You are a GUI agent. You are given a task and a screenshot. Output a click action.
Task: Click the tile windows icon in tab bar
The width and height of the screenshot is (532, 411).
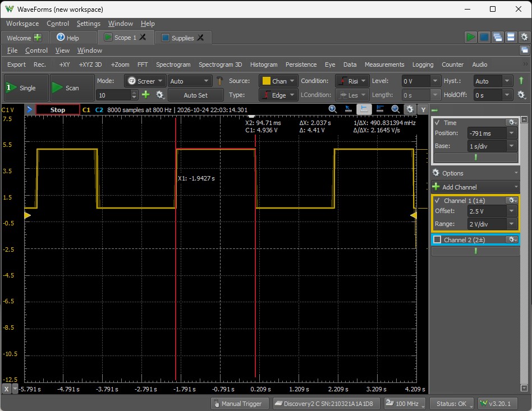pyautogui.click(x=511, y=37)
